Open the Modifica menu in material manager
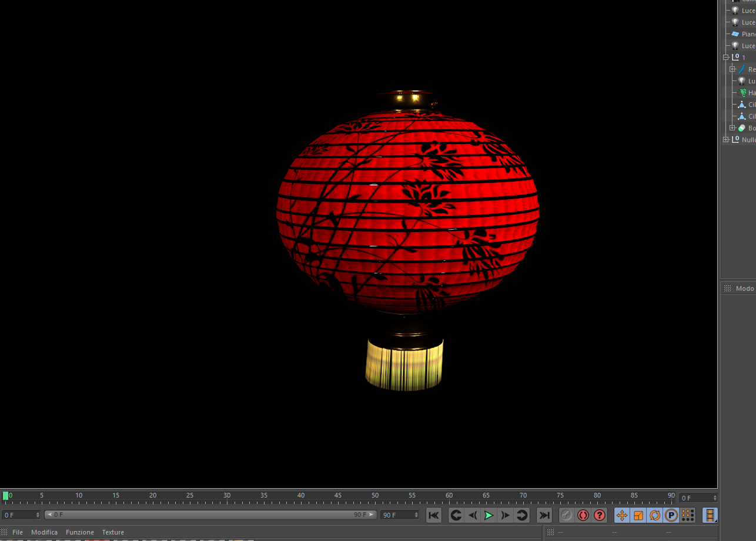Image resolution: width=756 pixels, height=541 pixels. click(x=45, y=532)
